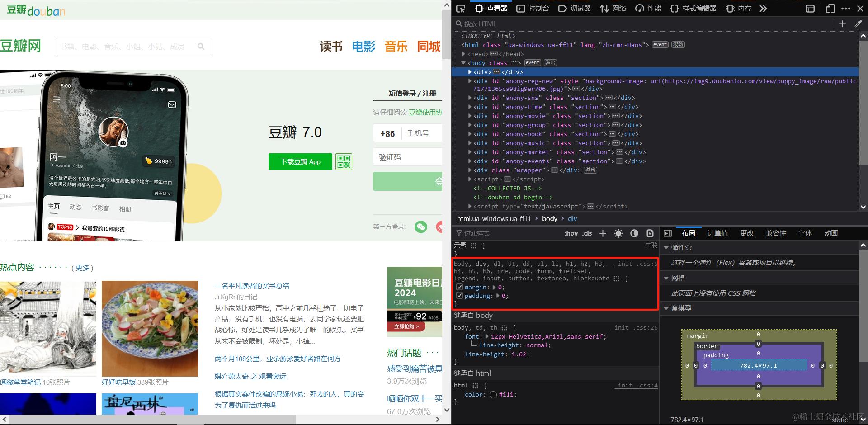Uncheck the padding: 0 declaration checkbox
This screenshot has height=425, width=868.
tap(460, 295)
